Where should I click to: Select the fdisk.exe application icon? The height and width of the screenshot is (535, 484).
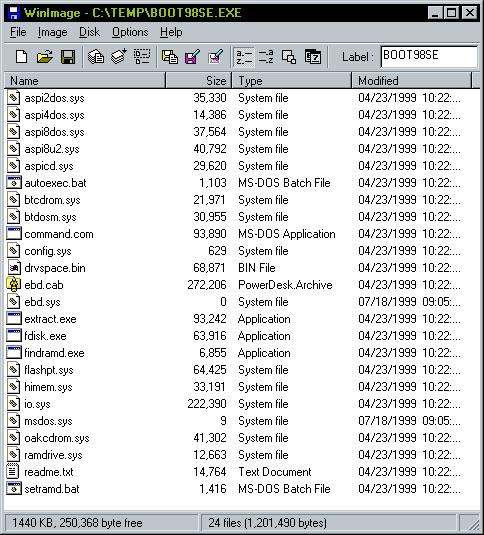pyautogui.click(x=14, y=336)
